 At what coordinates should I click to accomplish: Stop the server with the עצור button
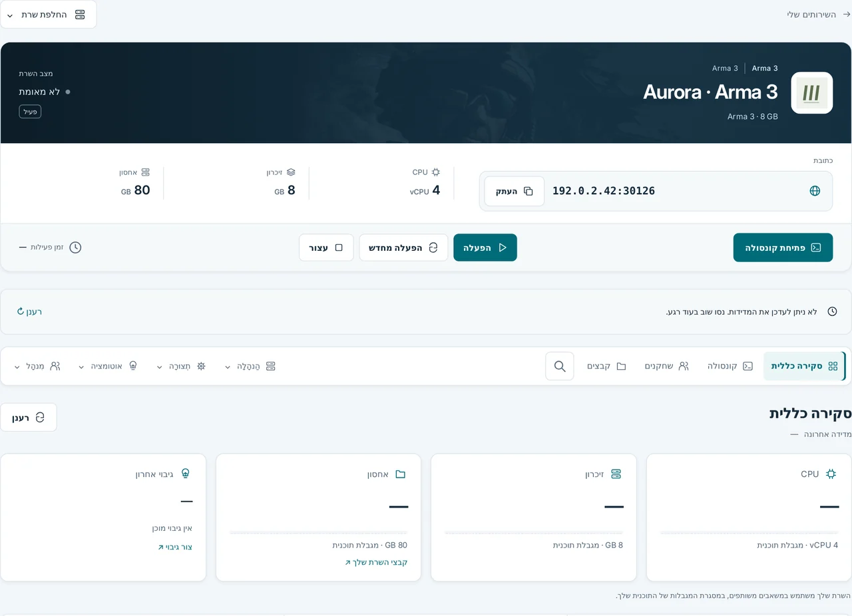pos(326,247)
